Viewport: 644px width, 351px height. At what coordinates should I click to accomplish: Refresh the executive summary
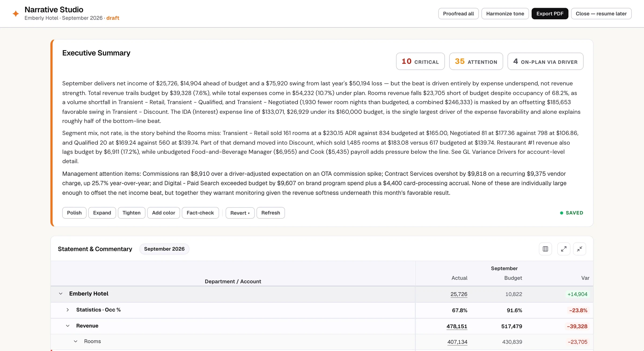point(270,213)
